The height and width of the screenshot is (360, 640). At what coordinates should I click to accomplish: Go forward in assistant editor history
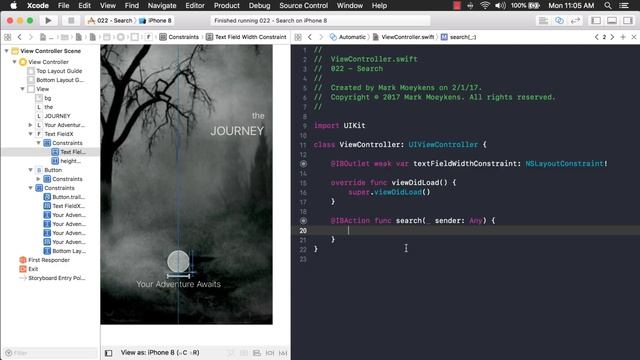321,37
